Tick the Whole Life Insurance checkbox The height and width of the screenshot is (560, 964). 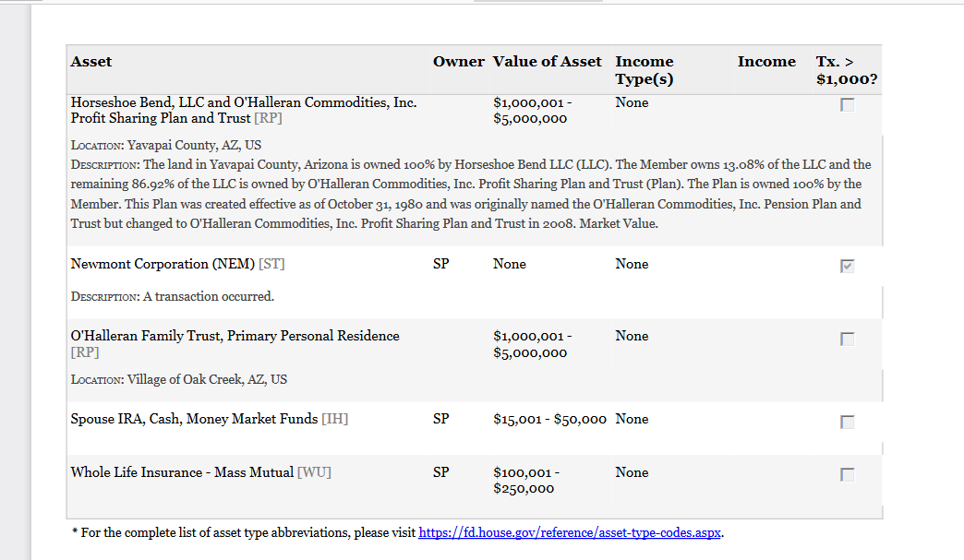click(x=847, y=474)
